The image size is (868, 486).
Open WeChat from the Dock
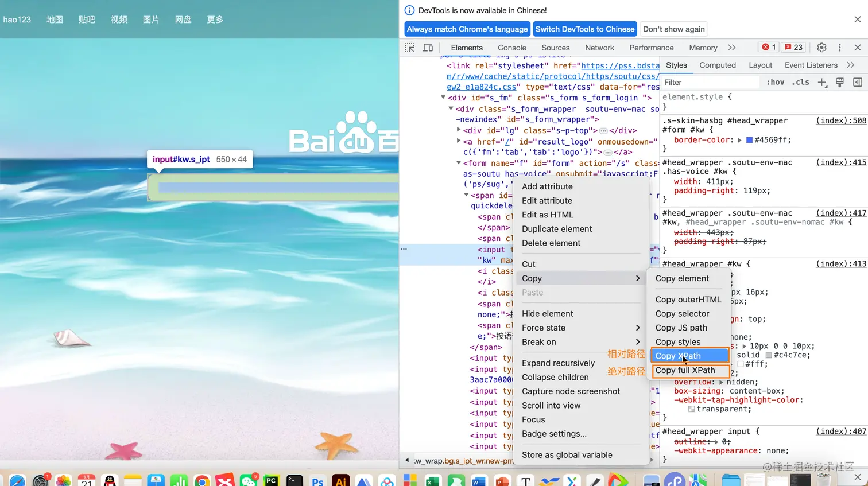[248, 481]
